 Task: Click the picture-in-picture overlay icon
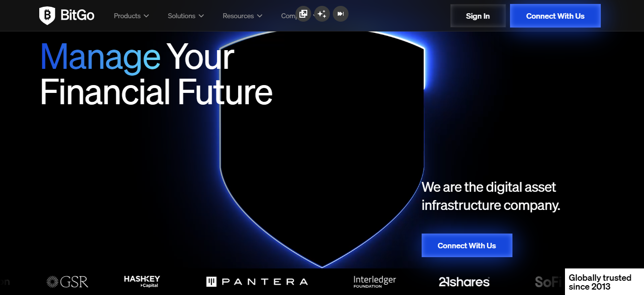[x=303, y=14]
